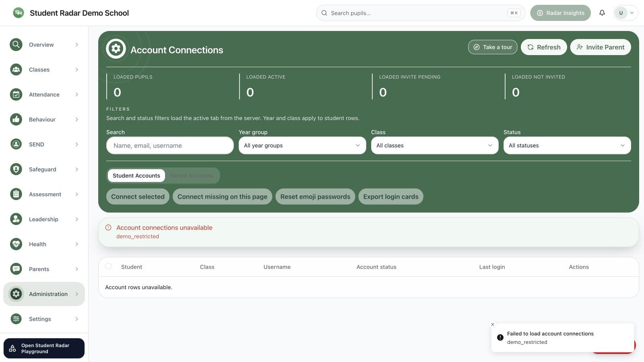This screenshot has width=644, height=362.
Task: Click the Administration gear icon in sidebar
Action: point(16,294)
